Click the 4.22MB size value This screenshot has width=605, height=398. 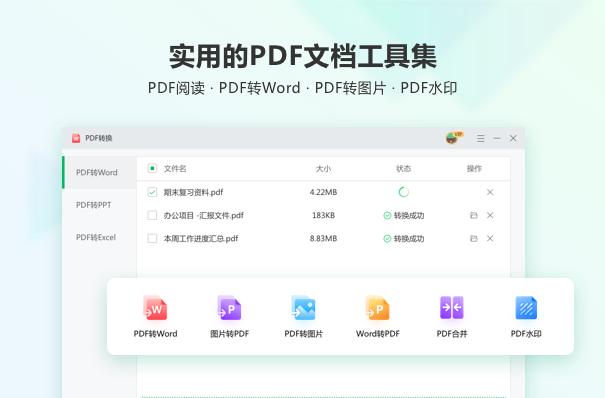tap(323, 192)
